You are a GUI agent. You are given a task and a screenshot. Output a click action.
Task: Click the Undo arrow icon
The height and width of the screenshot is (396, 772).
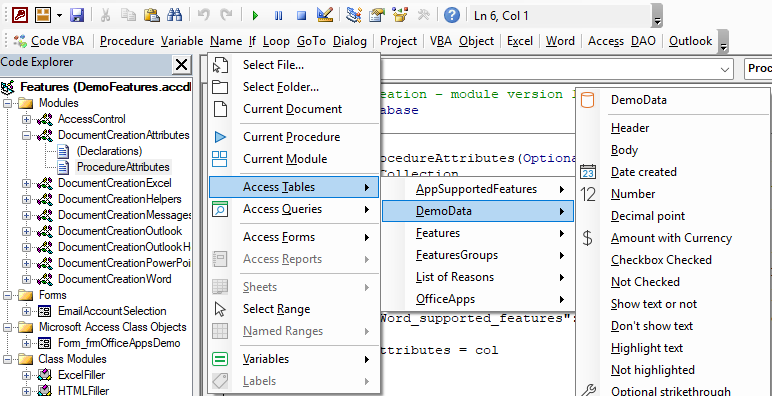pos(203,15)
